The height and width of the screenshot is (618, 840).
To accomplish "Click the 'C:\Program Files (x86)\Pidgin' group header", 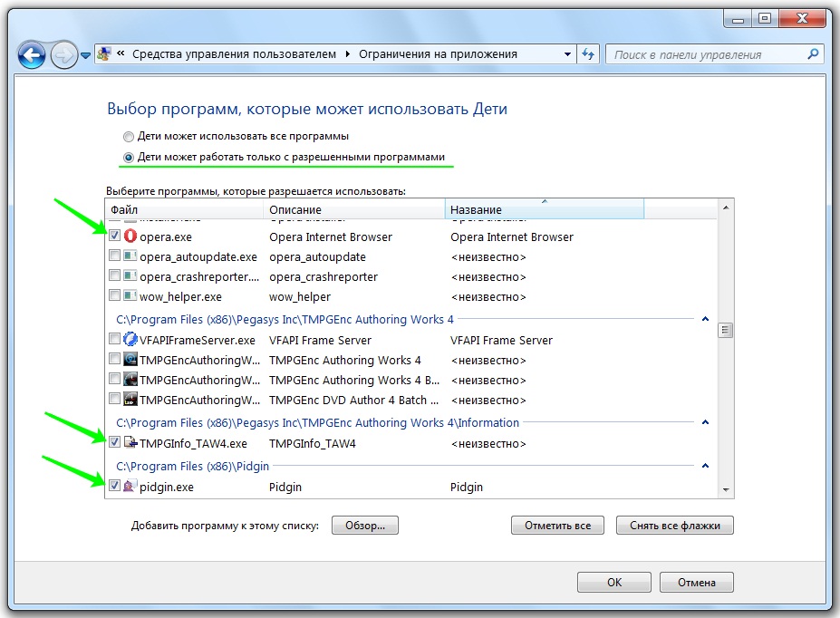I will point(192,466).
